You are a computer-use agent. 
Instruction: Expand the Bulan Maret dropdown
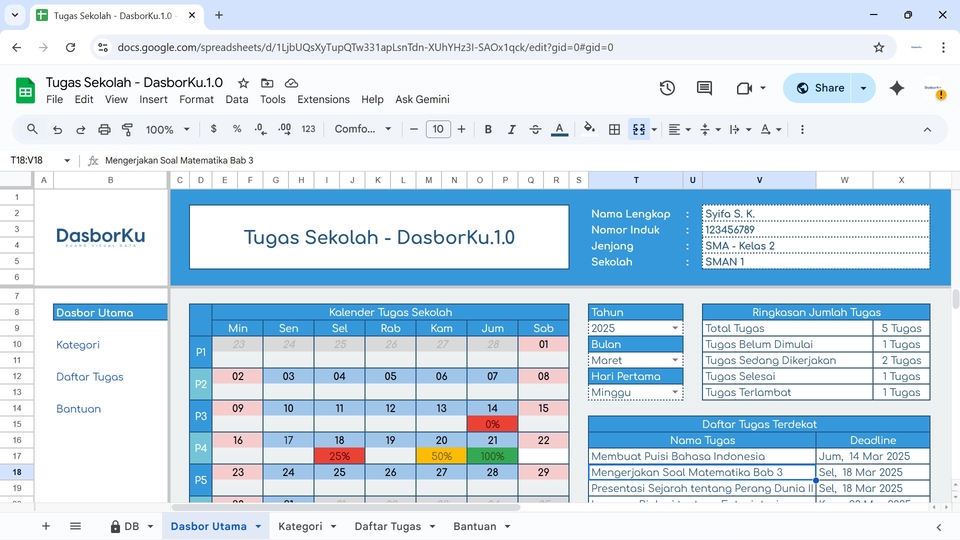(675, 360)
